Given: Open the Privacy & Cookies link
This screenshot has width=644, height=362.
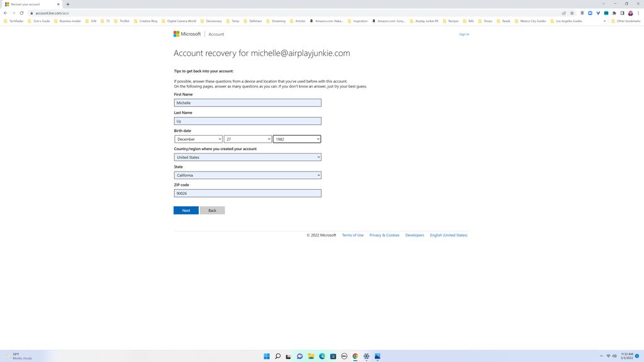Looking at the screenshot, I should tap(383, 235).
